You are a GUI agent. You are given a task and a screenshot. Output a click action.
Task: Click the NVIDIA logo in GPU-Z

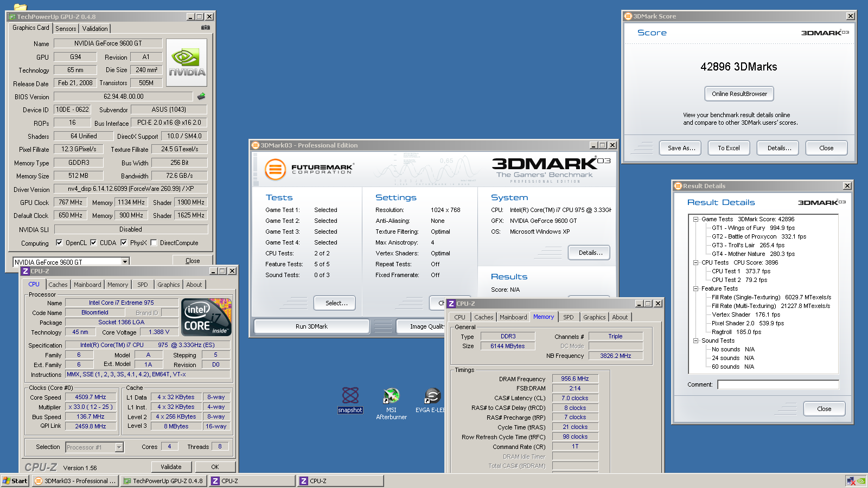coord(187,62)
